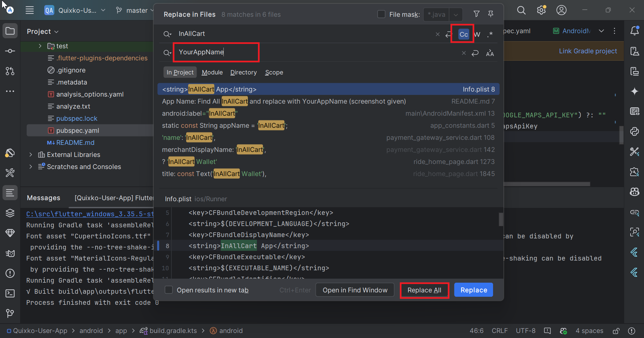Screen dimensions: 644x338
Task: Open file mask *.java dropdown
Action: 455,14
